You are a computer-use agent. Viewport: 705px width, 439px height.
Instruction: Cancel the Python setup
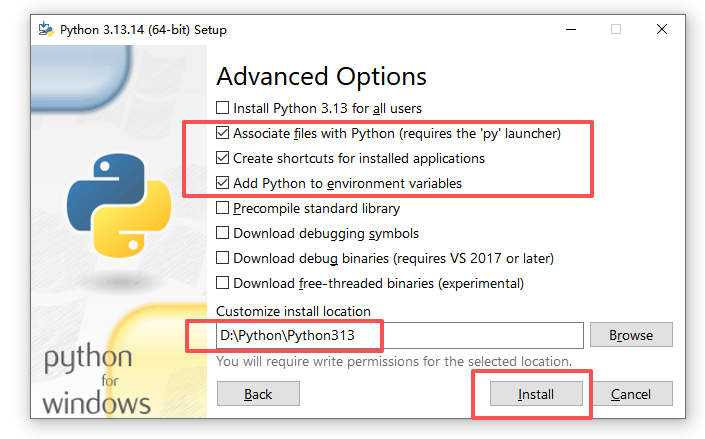(x=631, y=394)
